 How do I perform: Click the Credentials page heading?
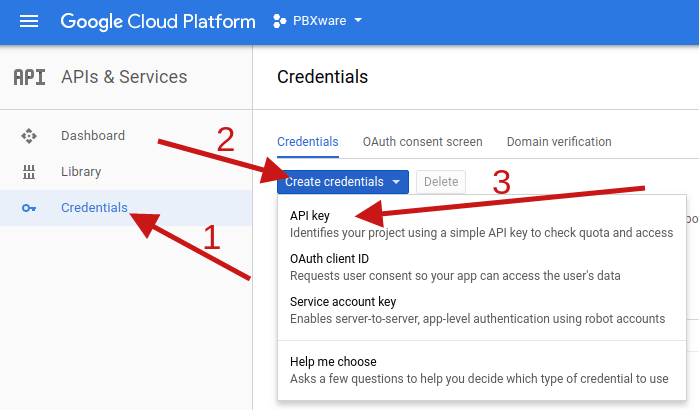tap(322, 77)
